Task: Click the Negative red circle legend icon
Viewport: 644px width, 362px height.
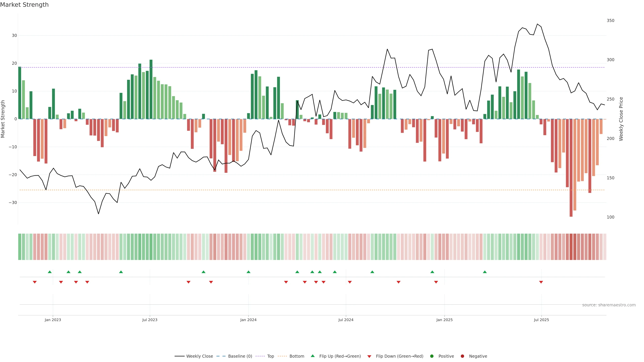Action: tap(462, 356)
